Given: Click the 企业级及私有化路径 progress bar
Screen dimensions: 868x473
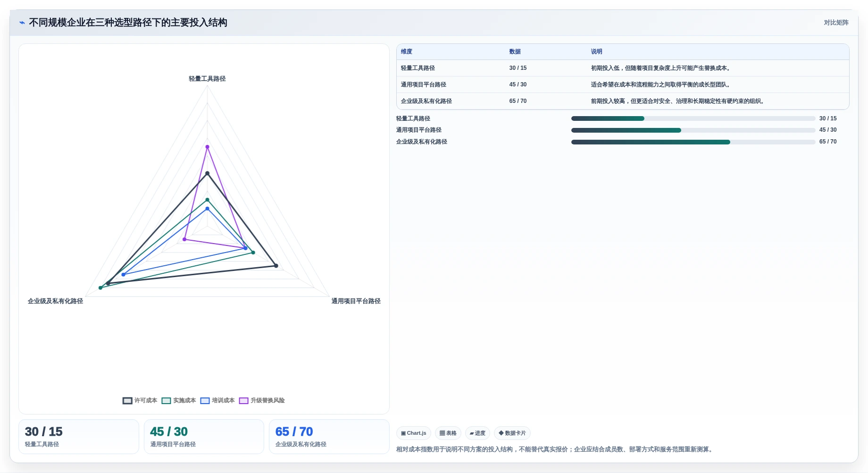Looking at the screenshot, I should coord(693,142).
